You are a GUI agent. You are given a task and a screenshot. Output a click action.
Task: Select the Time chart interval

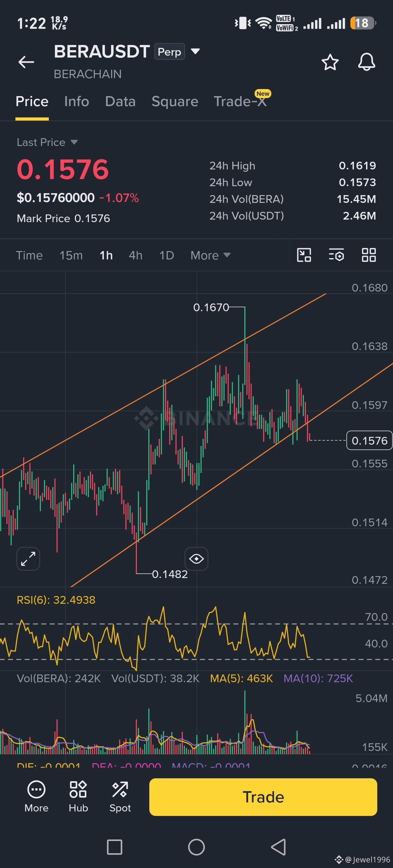(x=29, y=255)
